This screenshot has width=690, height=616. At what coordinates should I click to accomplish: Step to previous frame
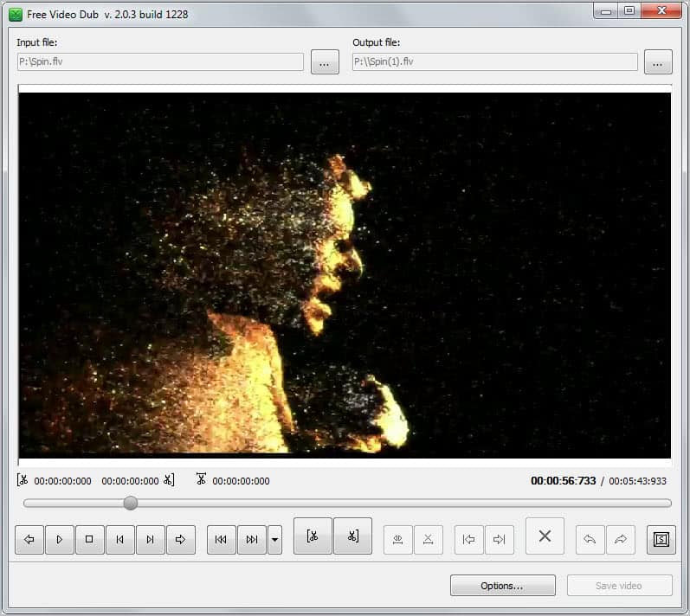[120, 540]
